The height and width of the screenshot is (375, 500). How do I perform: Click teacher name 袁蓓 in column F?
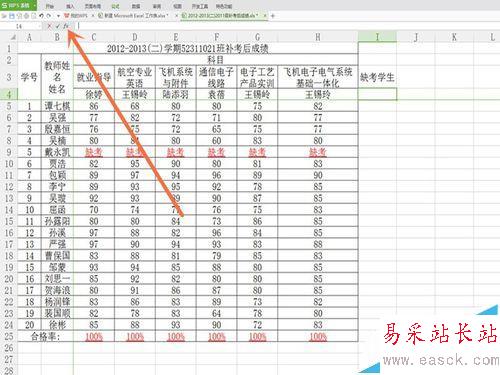pyautogui.click(x=216, y=95)
